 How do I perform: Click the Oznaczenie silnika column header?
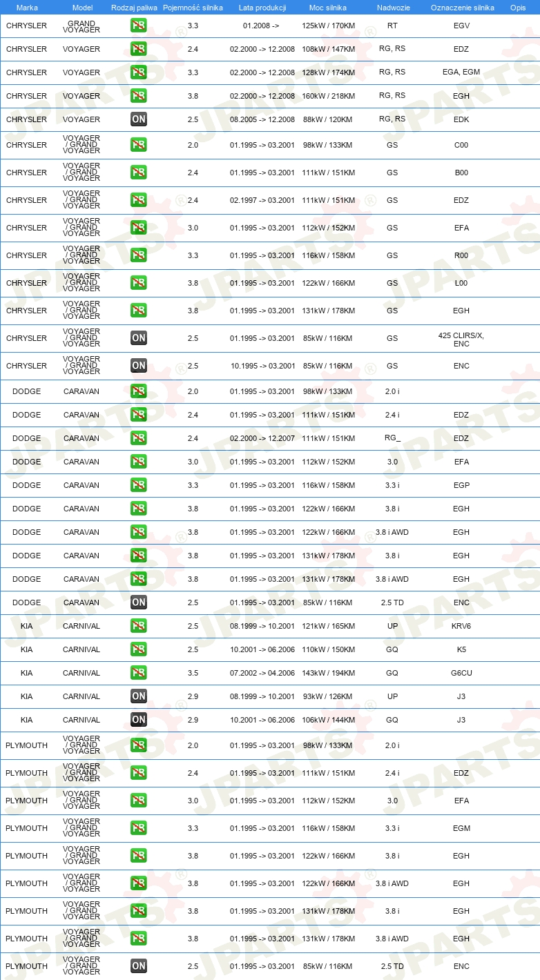pyautogui.click(x=462, y=8)
